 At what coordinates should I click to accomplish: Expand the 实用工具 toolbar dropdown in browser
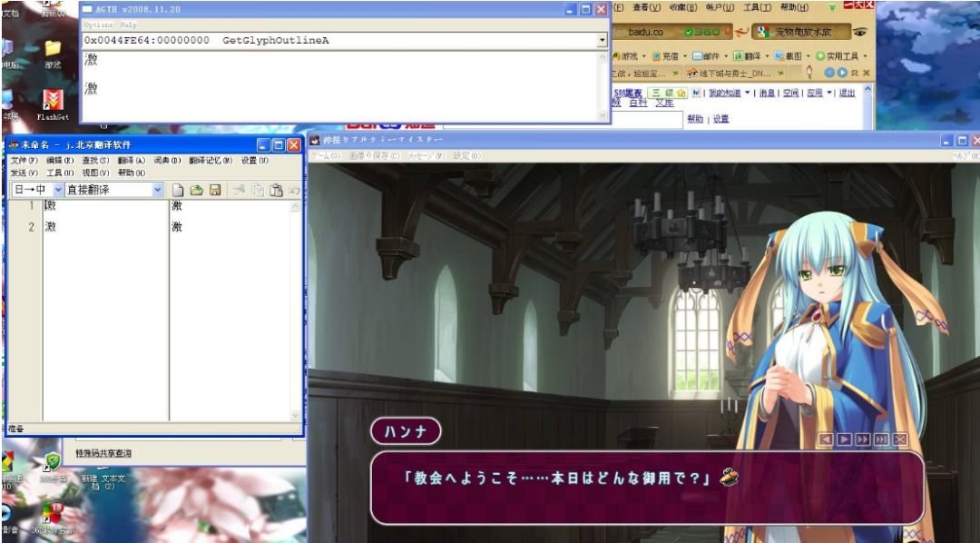pyautogui.click(x=865, y=56)
